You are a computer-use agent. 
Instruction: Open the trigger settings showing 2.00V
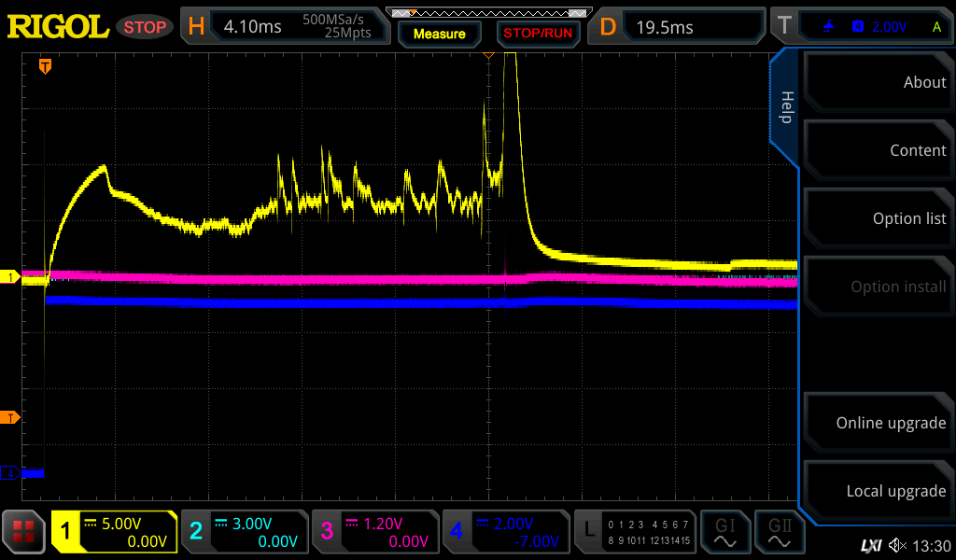[x=861, y=27]
